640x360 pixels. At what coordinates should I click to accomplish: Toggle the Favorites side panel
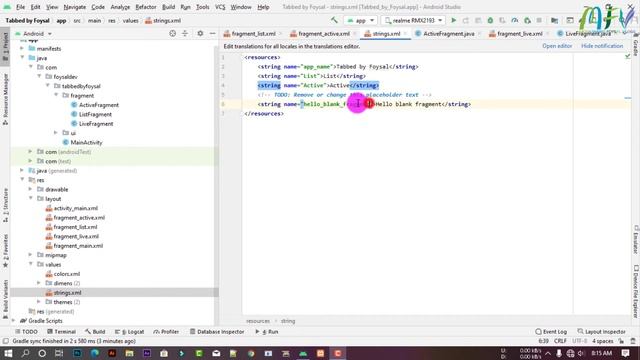click(5, 250)
